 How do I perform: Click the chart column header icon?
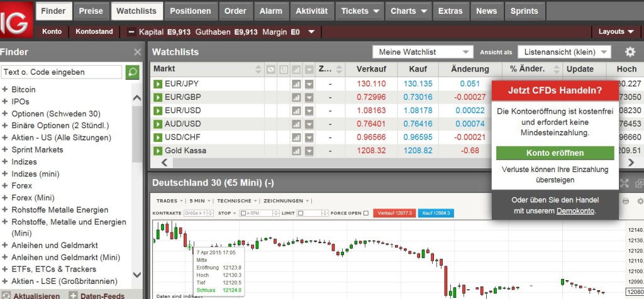coord(296,70)
